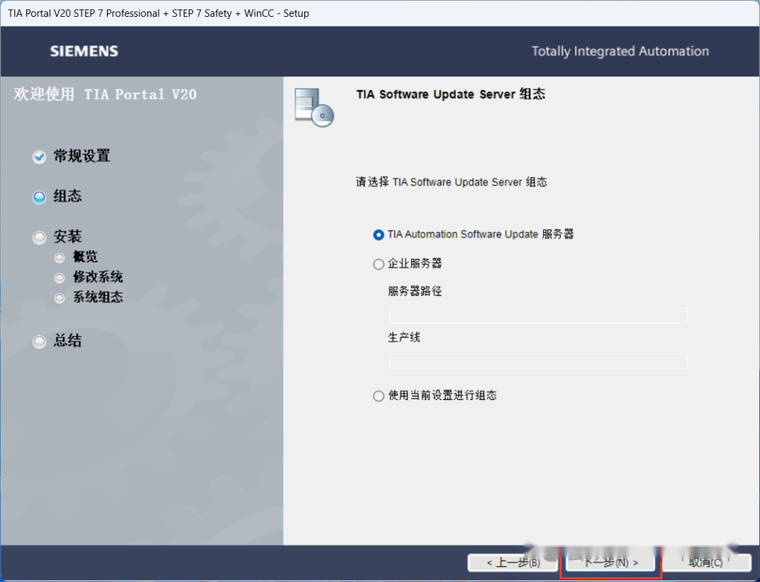Viewport: 760px width, 582px height.
Task: Click the 生产线 input field
Action: point(537,361)
